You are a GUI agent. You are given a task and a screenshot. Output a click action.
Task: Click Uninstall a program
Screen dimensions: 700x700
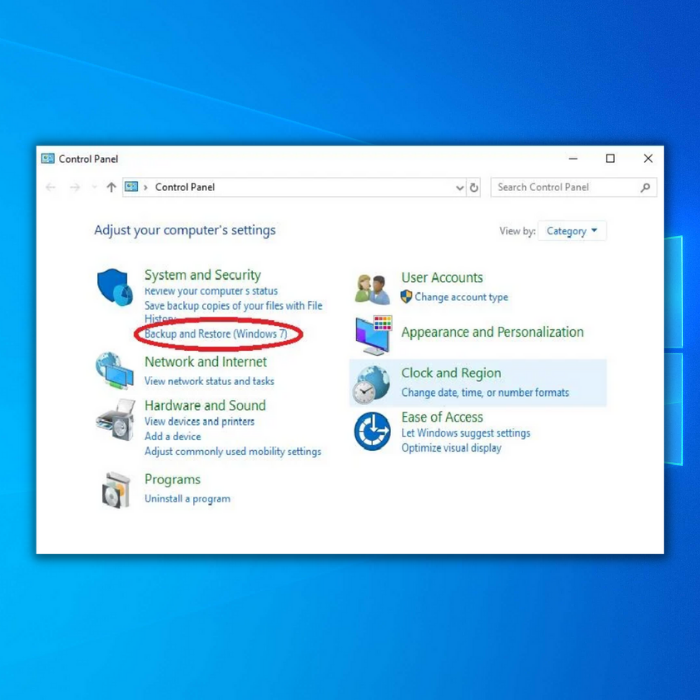click(188, 499)
